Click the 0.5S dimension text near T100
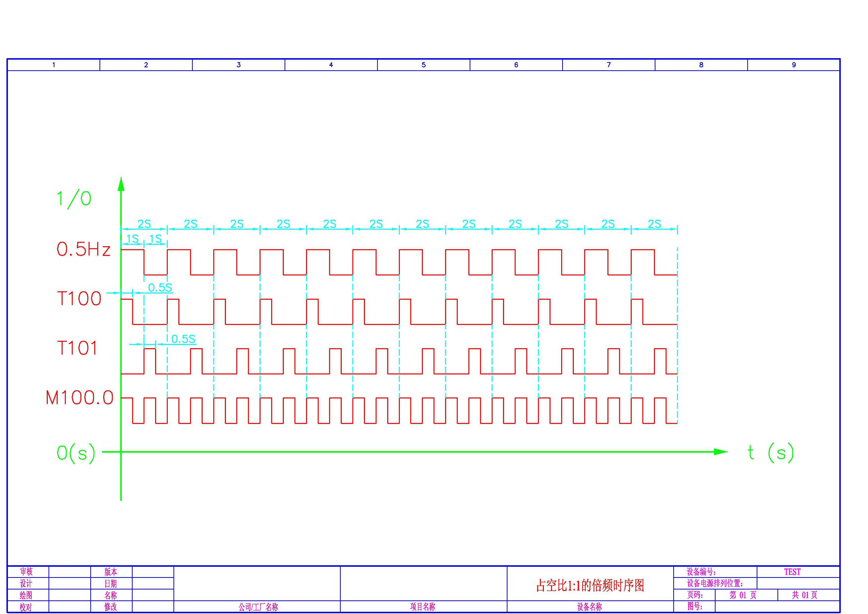This screenshot has width=868, height=614. click(x=160, y=288)
